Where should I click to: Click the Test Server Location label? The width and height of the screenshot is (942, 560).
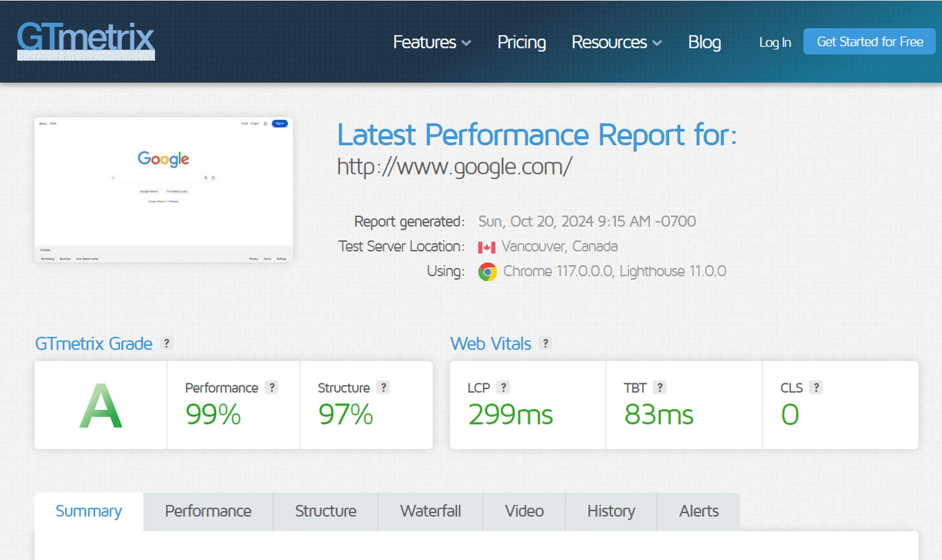(x=402, y=247)
